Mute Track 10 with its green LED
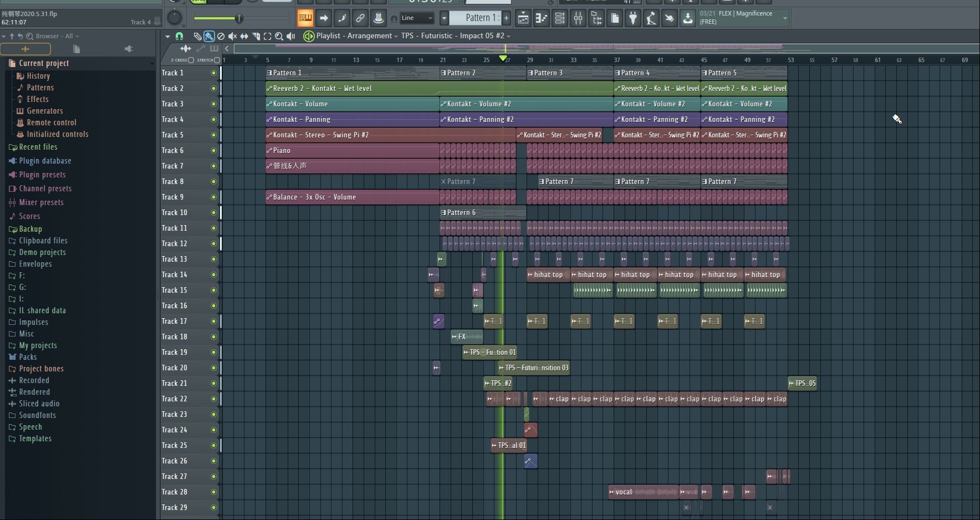The height and width of the screenshot is (520, 980). [x=213, y=212]
